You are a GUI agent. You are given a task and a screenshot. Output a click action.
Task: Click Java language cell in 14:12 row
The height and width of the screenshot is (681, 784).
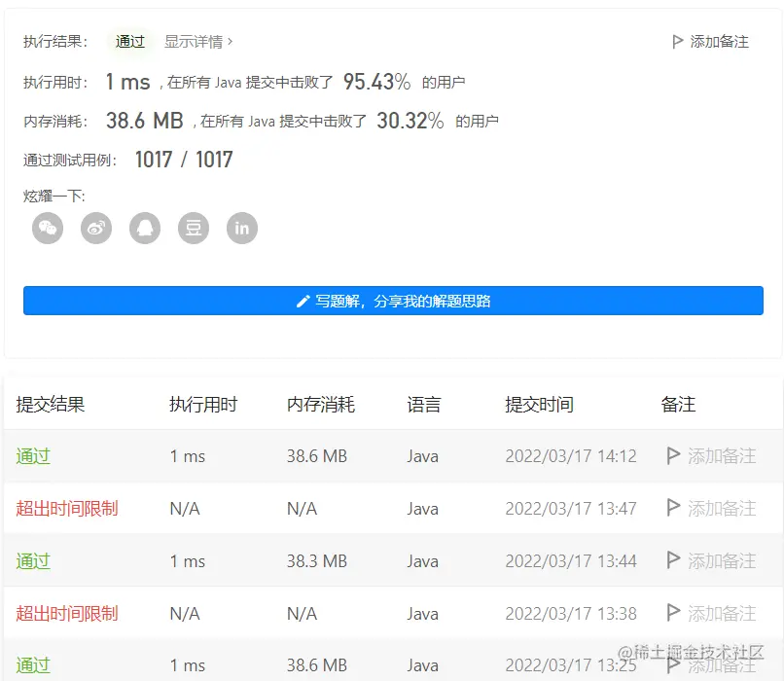point(422,456)
